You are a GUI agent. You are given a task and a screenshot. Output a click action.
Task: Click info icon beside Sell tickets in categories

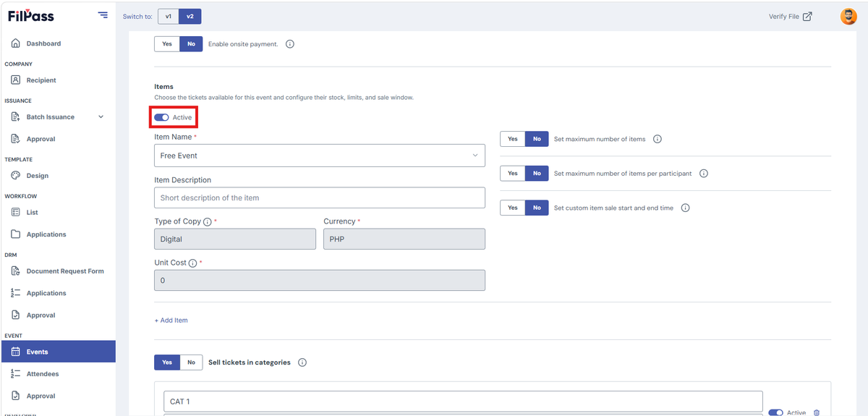(302, 362)
